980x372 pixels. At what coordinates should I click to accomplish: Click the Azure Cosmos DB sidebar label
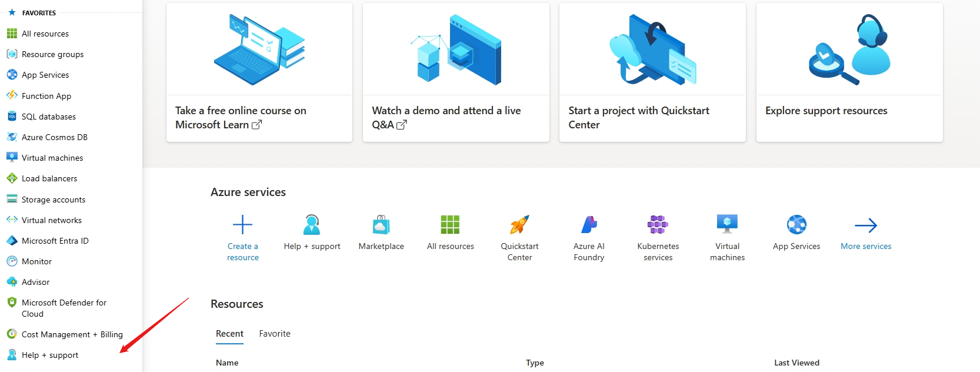[x=55, y=137]
